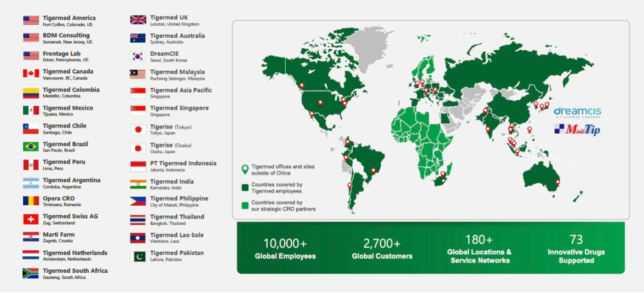Screen dimensions: 644x293
Task: Select the flag next to Tigermed Singapore
Action: click(x=138, y=111)
